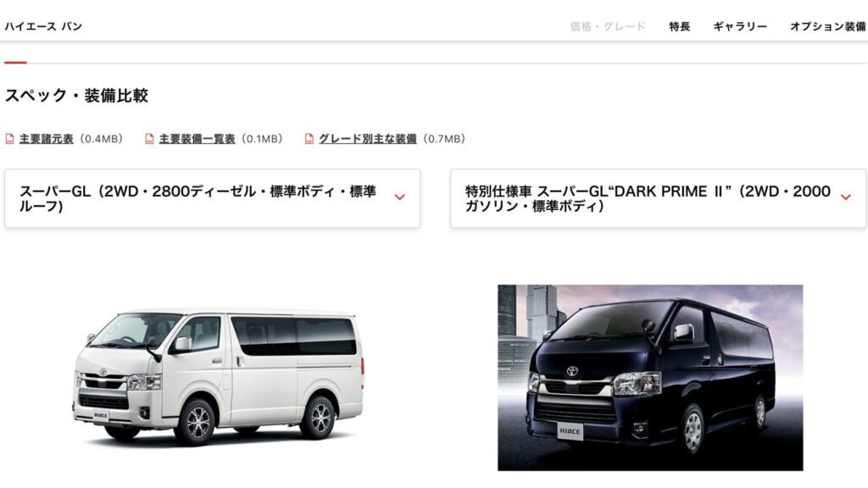
Task: Open the グレード別主な装備 PDF link
Action: point(368,139)
